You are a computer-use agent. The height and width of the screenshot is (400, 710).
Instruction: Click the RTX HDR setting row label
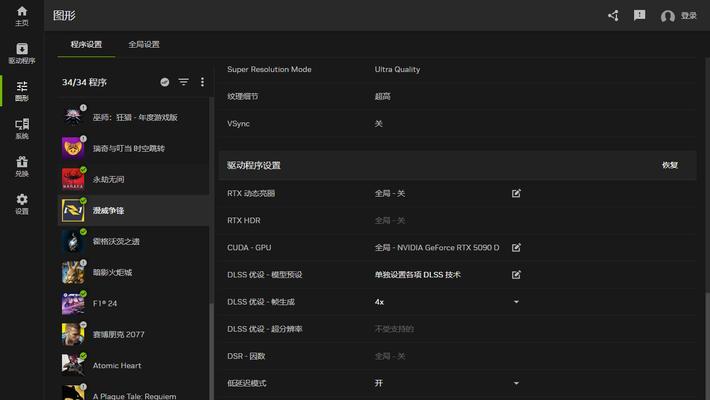point(244,221)
